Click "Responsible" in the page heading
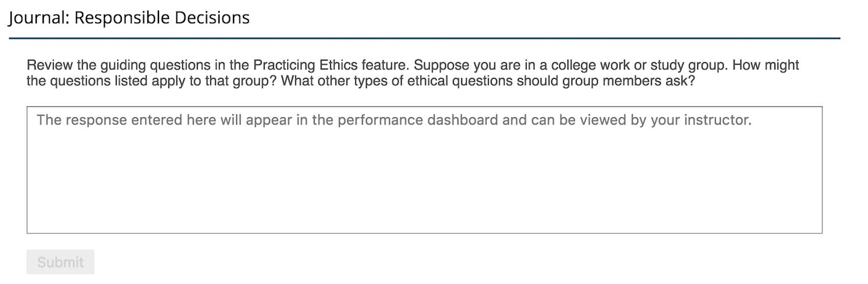This screenshot has height=284, width=868. [121, 17]
